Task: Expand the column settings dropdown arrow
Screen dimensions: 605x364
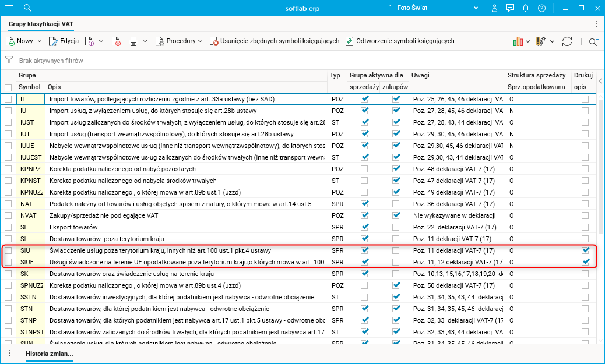Action: point(552,41)
